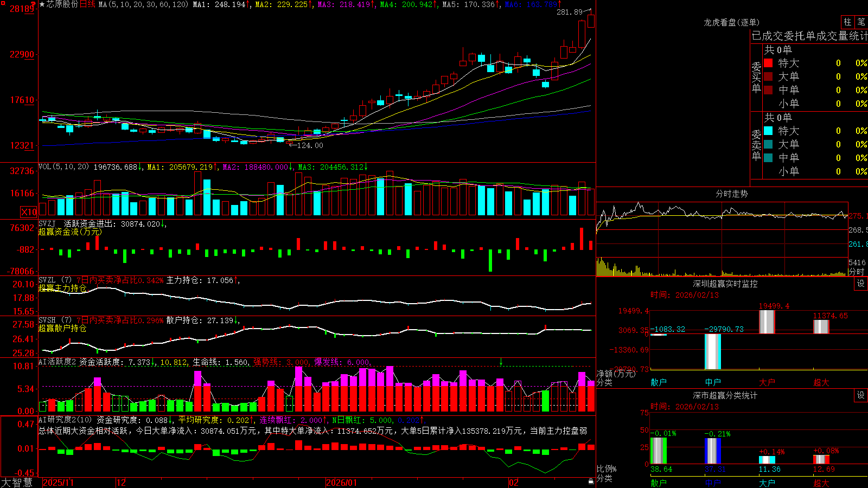Viewport: 868px width, 488px height.
Task: Click the 超赢主力持仓 label
Action: click(x=62, y=288)
